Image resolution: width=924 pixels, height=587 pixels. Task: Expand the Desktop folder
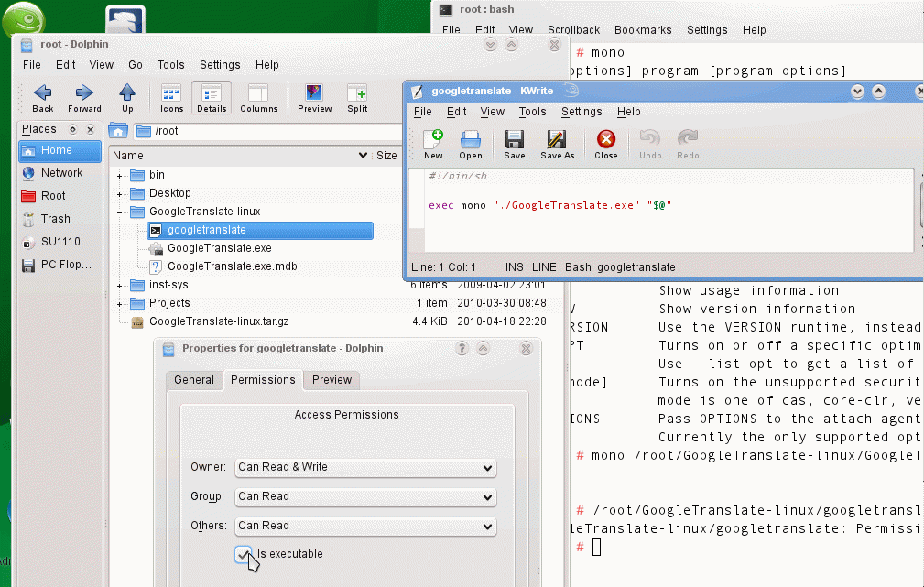click(120, 194)
